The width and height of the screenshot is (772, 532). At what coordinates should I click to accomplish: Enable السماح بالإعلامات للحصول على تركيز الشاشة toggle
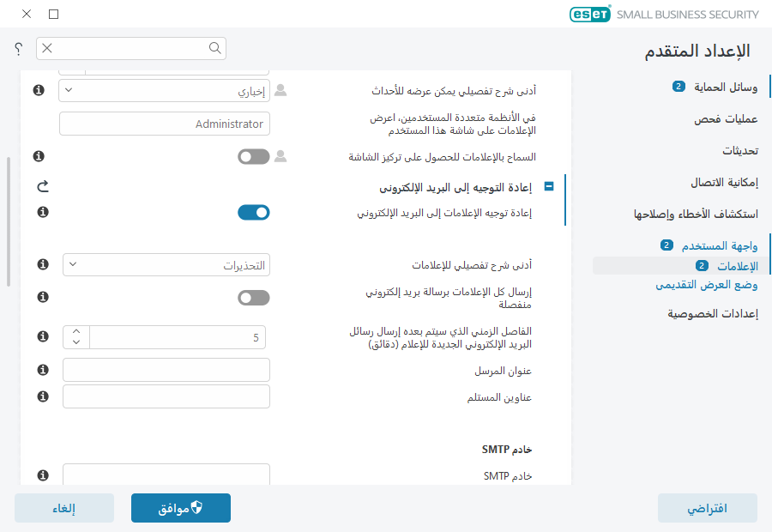tap(254, 157)
